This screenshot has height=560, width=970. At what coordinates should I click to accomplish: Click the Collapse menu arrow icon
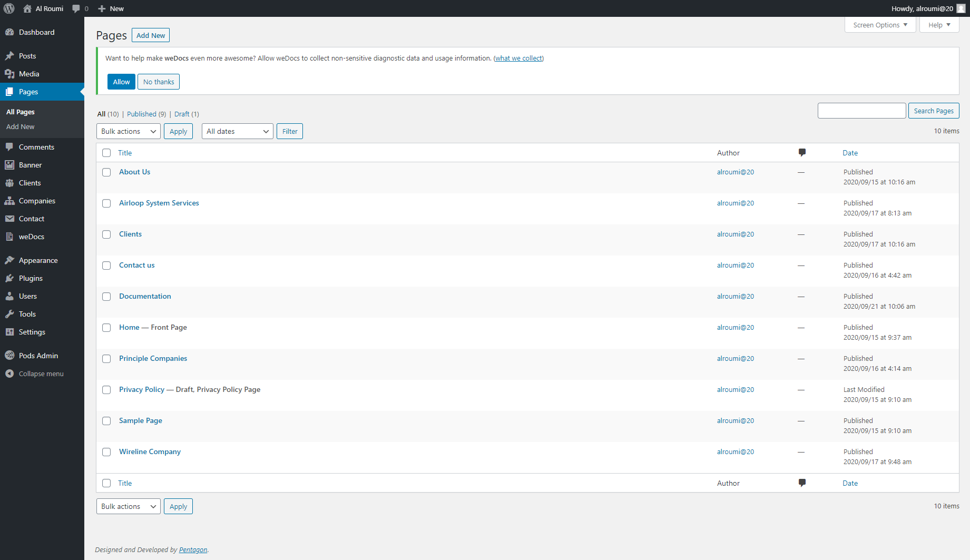tap(9, 374)
